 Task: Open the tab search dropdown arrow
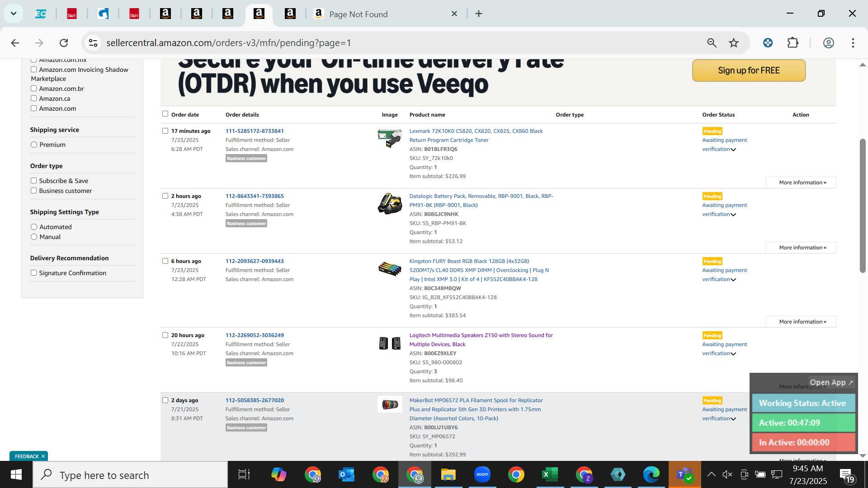(x=14, y=14)
